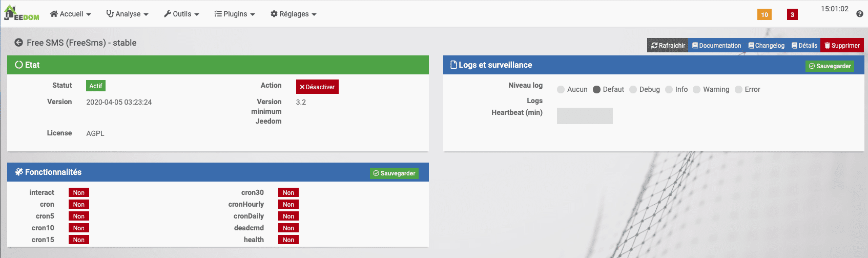
Task: Go back using the arrow beside Free SMS
Action: [x=18, y=43]
